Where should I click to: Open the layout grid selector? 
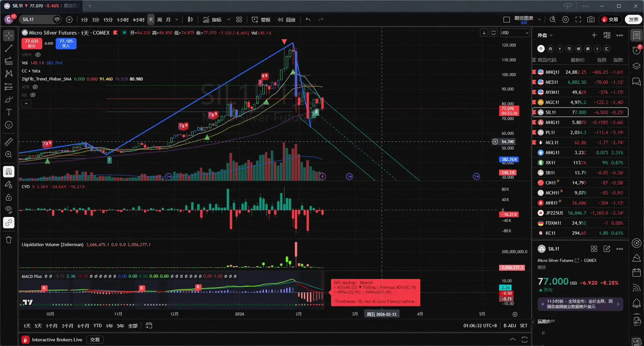tap(239, 20)
